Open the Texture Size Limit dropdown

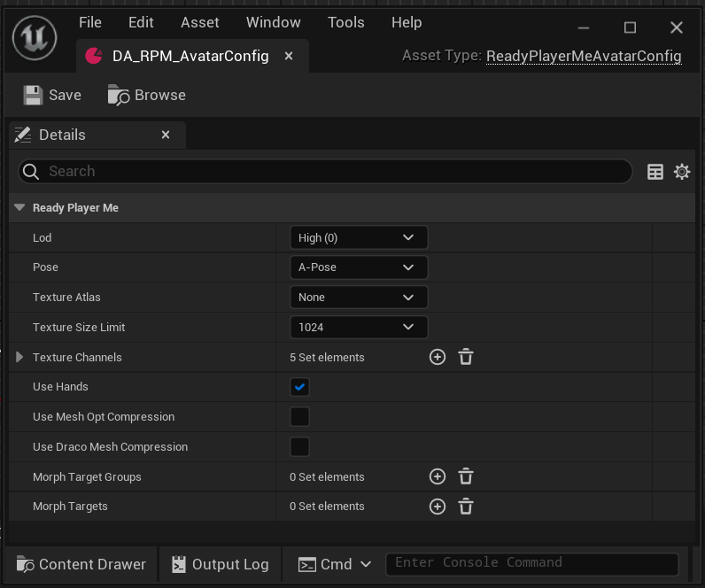359,328
